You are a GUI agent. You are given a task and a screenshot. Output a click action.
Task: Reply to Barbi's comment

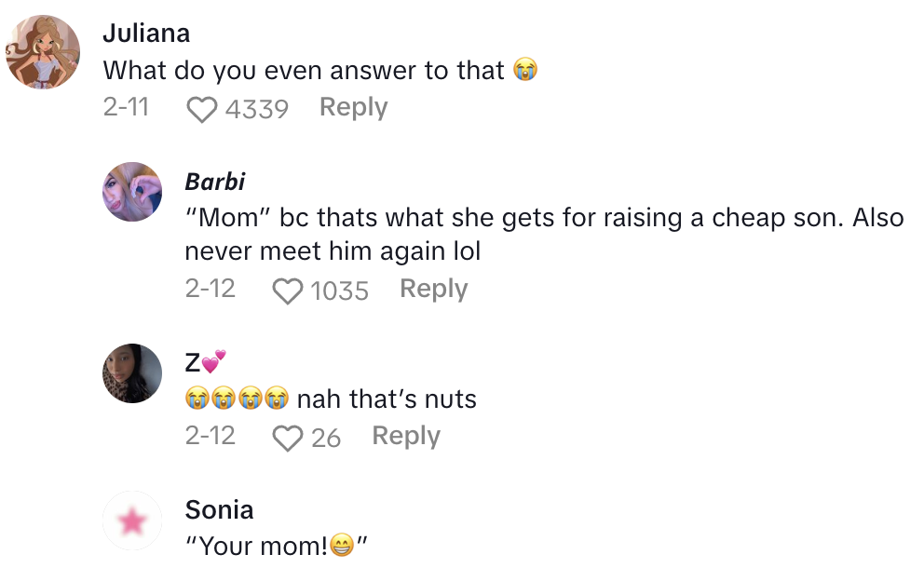tap(433, 290)
